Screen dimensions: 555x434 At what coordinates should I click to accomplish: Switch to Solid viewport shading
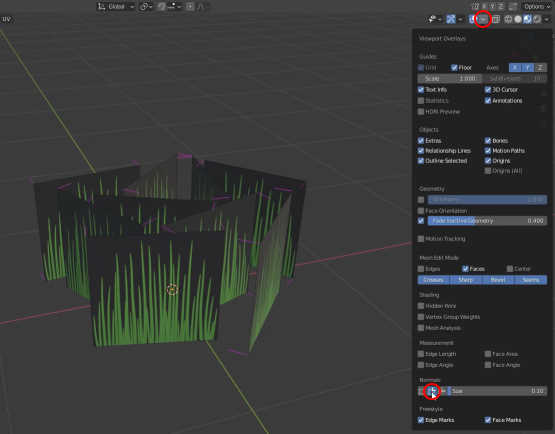point(517,19)
